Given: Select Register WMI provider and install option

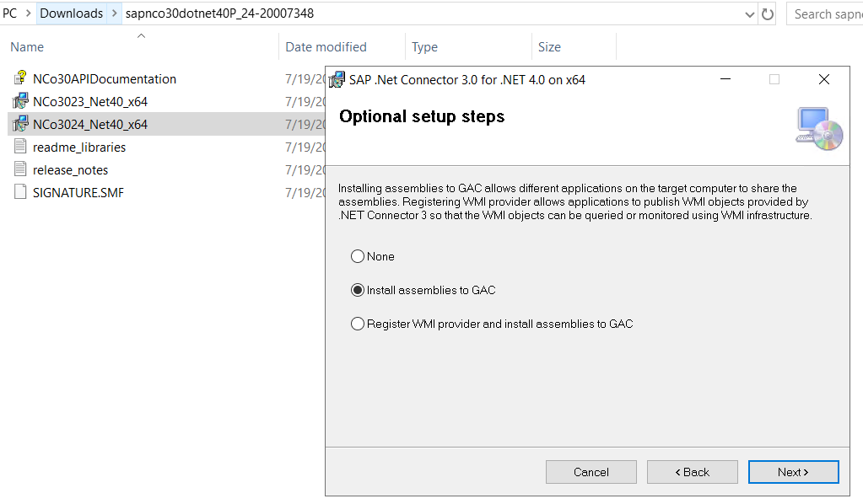Looking at the screenshot, I should [358, 324].
